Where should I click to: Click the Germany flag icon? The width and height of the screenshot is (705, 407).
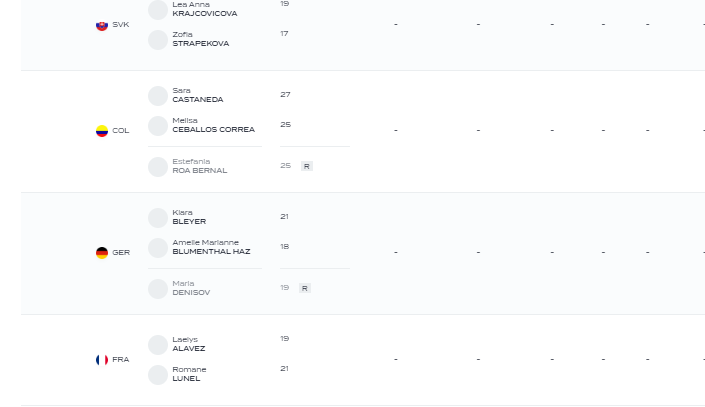[102, 253]
